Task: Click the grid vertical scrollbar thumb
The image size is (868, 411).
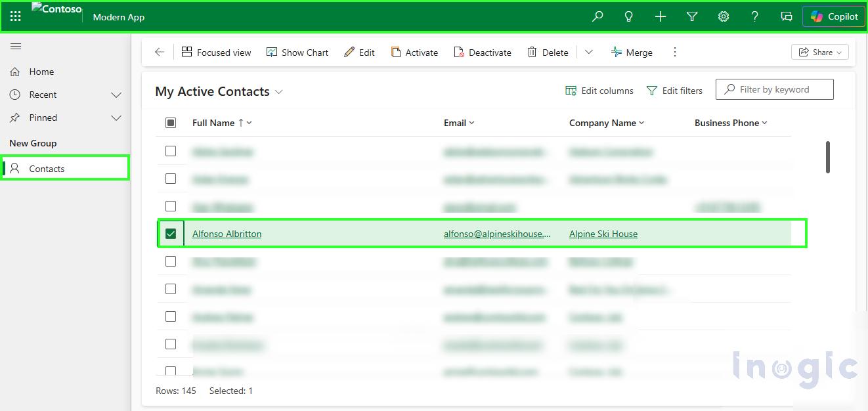Action: tap(828, 158)
